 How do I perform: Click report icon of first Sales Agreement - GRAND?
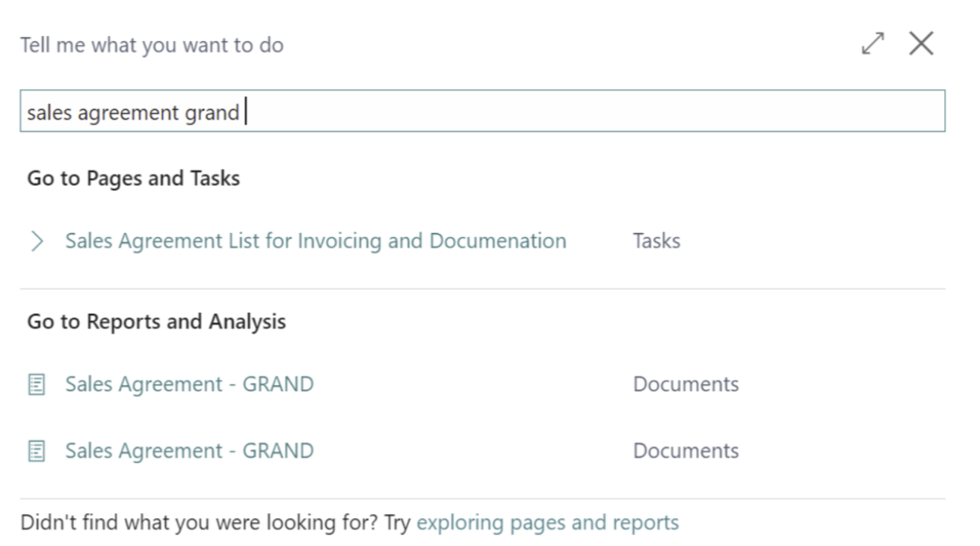[37, 385]
